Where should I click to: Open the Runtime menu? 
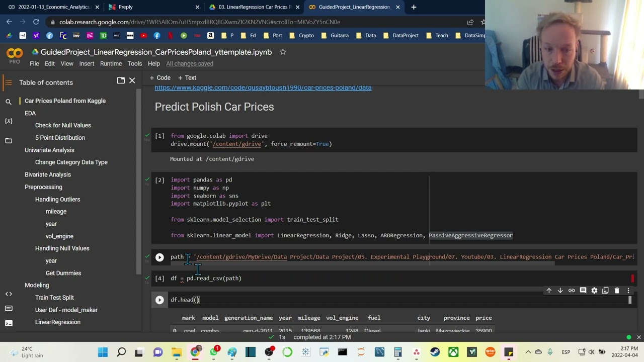(x=111, y=64)
